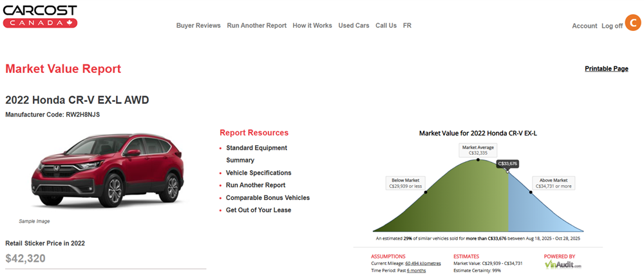This screenshot has height=276, width=644.
Task: Open the Account link
Action: 585,26
